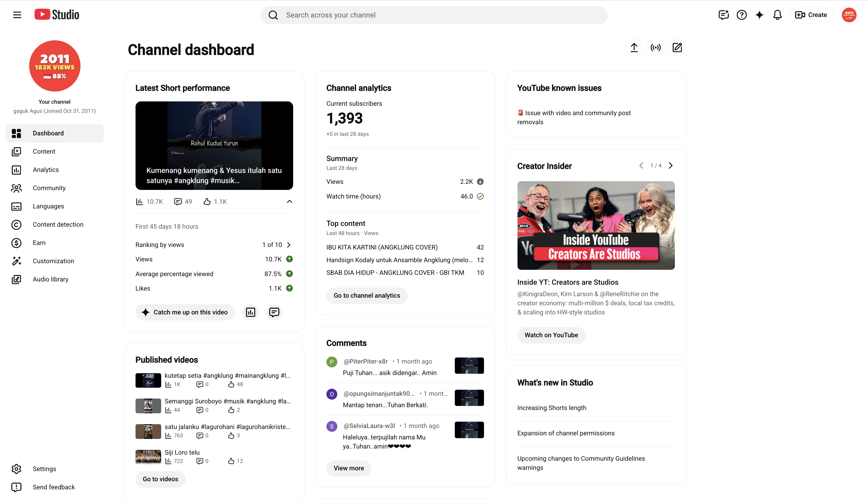The width and height of the screenshot is (868, 500).
Task: Open IBU KITA KARTINI (ANGKLUNG COVER) top content
Action: coord(405,247)
